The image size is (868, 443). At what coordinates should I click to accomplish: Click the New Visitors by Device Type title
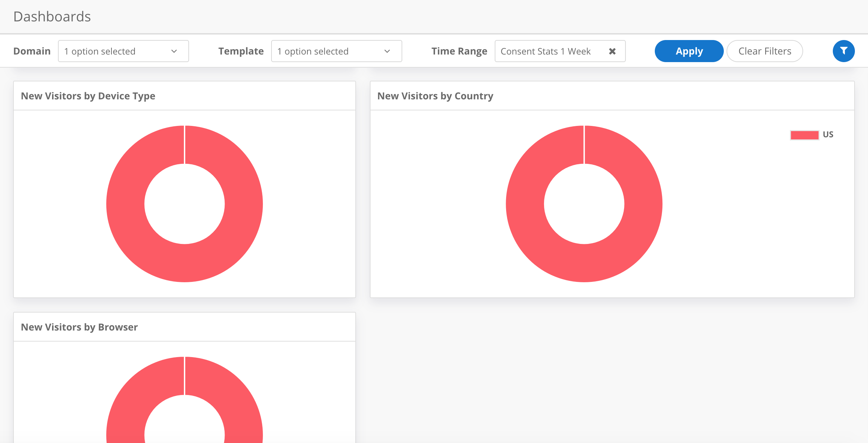(88, 96)
